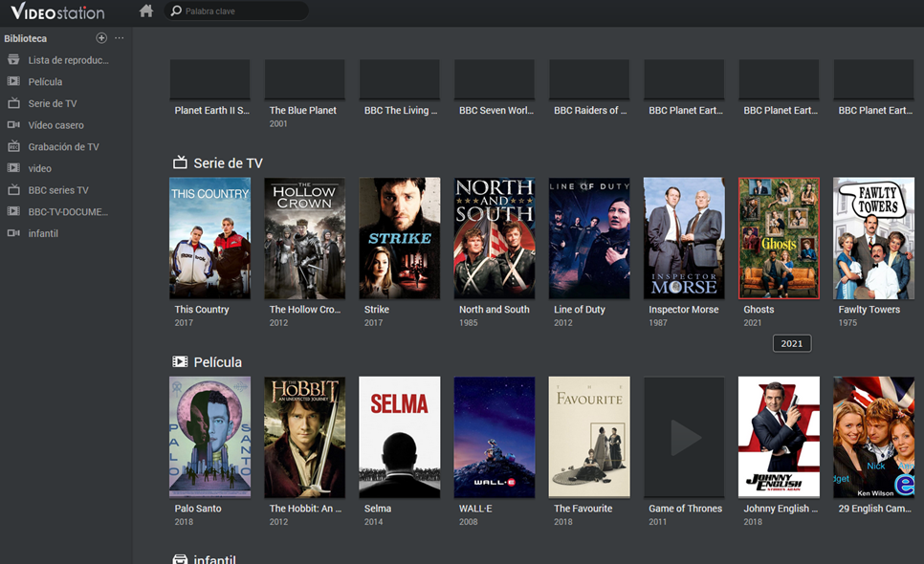Click the film icon beside video library
This screenshot has width=924, height=564.
pos(13,168)
